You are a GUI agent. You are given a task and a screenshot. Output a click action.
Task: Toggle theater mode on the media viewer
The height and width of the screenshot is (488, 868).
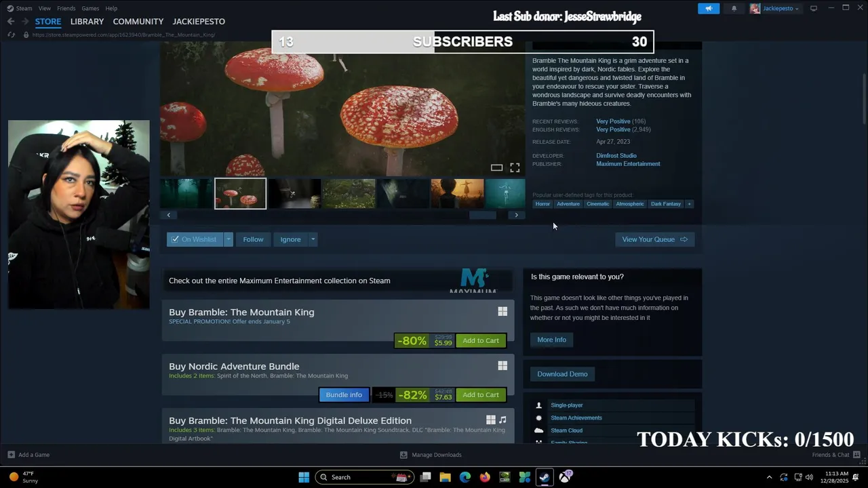pyautogui.click(x=496, y=167)
